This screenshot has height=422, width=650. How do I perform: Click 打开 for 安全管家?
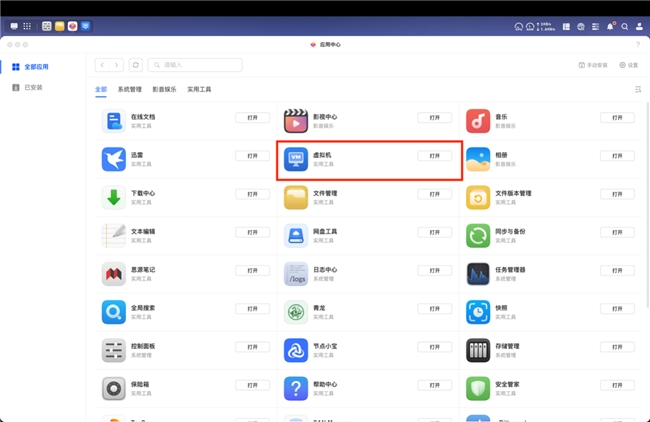click(x=617, y=385)
